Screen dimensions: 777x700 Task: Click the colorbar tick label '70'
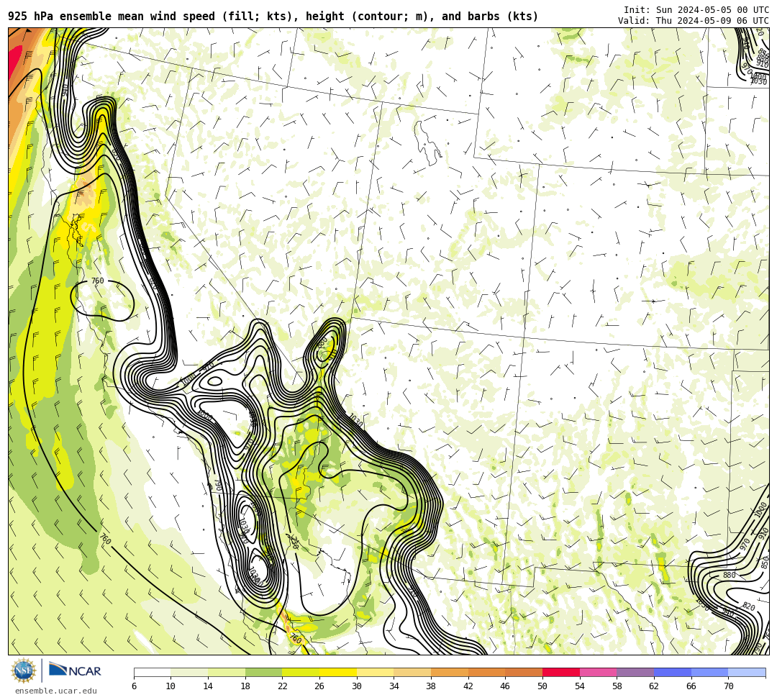(728, 686)
